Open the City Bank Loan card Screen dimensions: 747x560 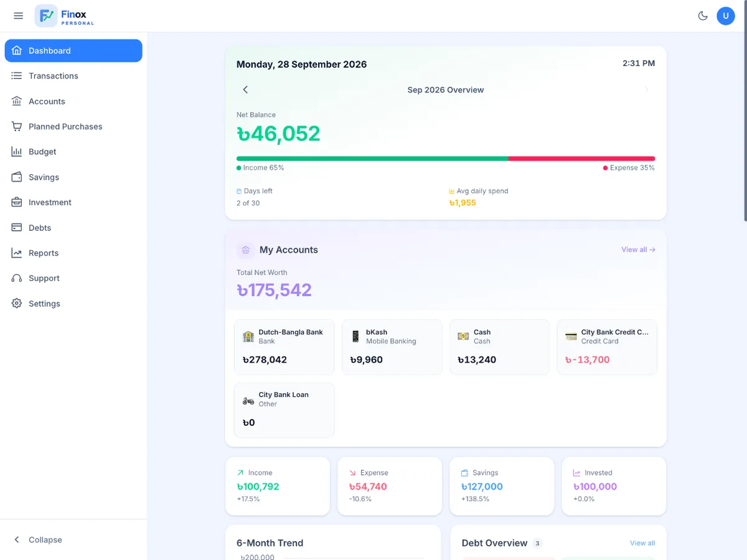(284, 410)
